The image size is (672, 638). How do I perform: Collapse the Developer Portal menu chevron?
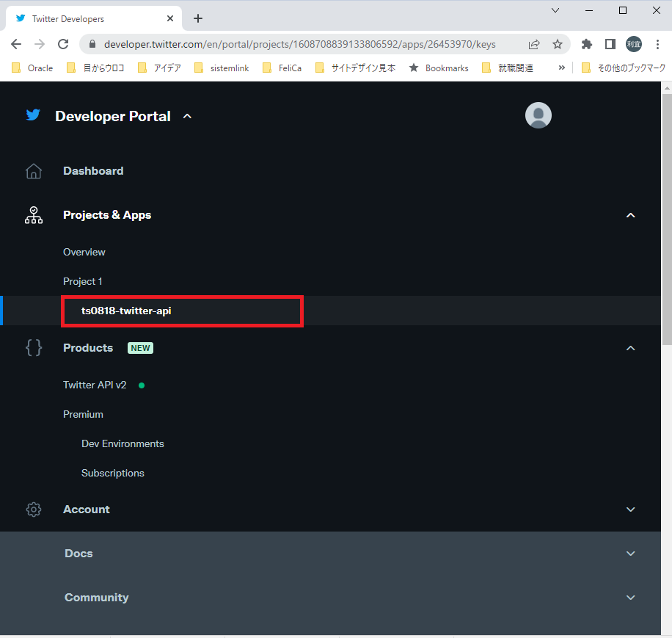tap(187, 116)
